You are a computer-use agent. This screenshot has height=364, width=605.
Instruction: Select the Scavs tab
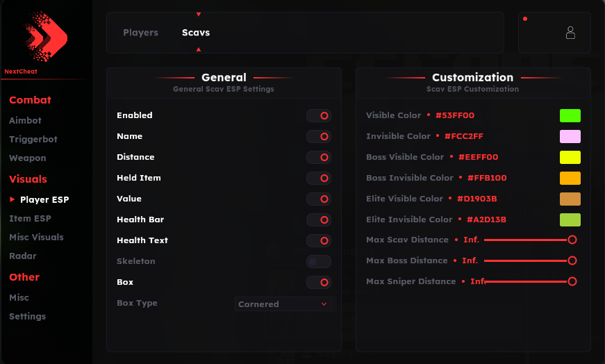[196, 33]
